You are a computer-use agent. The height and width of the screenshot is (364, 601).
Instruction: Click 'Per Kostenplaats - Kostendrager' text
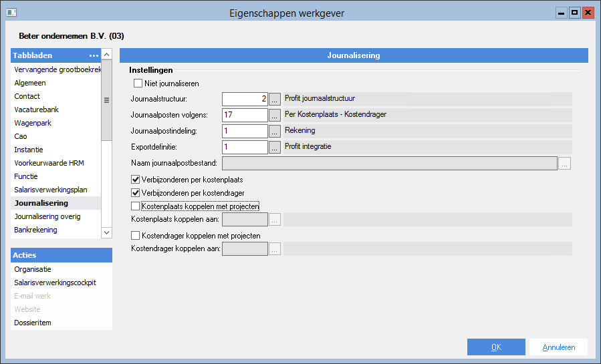[x=336, y=114]
